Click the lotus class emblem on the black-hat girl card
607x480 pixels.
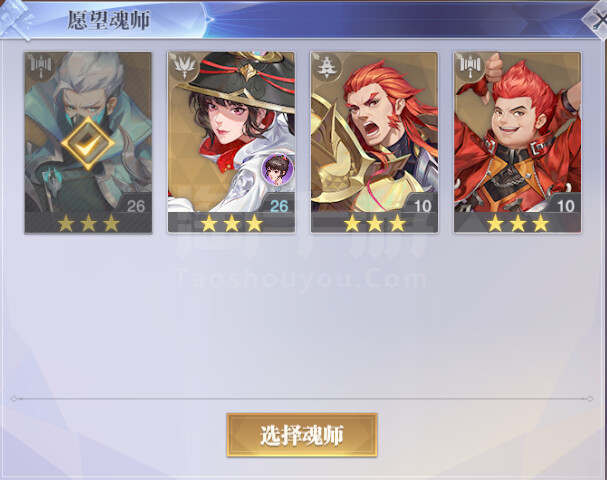(x=184, y=66)
